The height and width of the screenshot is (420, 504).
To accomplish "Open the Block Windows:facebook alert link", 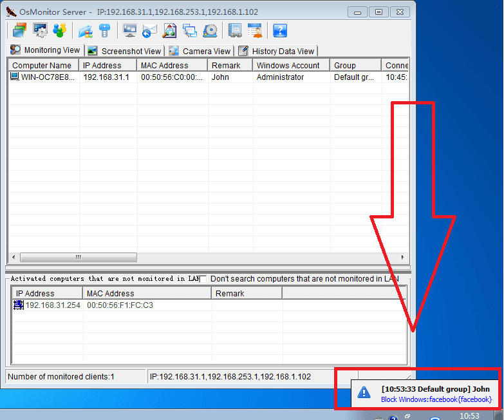I will click(436, 399).
